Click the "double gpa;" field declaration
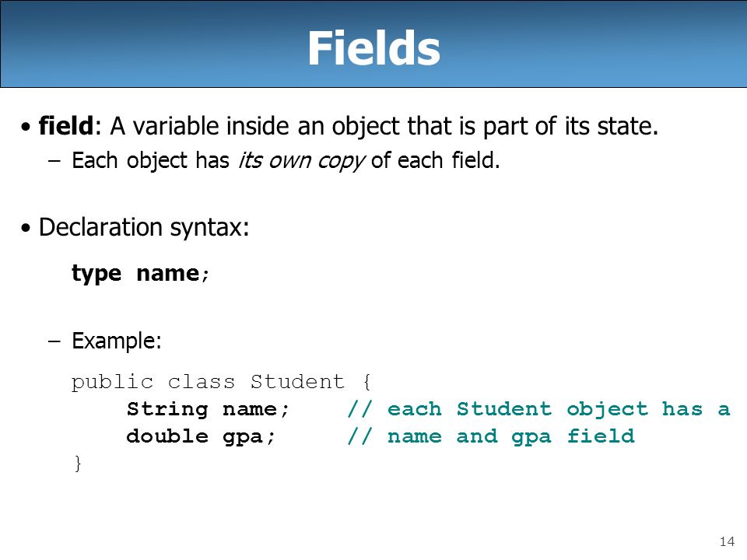 [201, 436]
